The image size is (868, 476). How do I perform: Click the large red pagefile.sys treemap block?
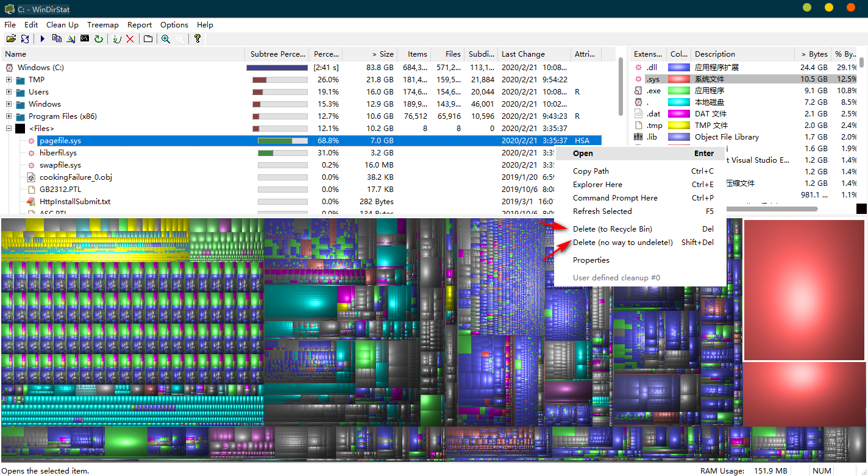[804, 290]
